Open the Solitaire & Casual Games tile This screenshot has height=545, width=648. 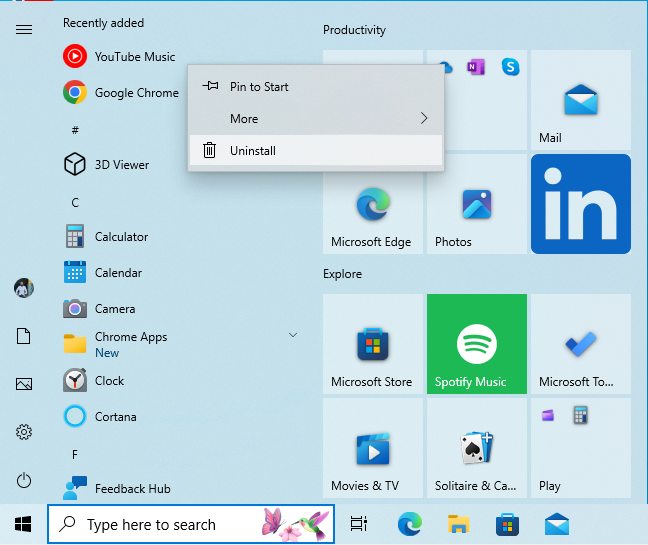(x=476, y=448)
